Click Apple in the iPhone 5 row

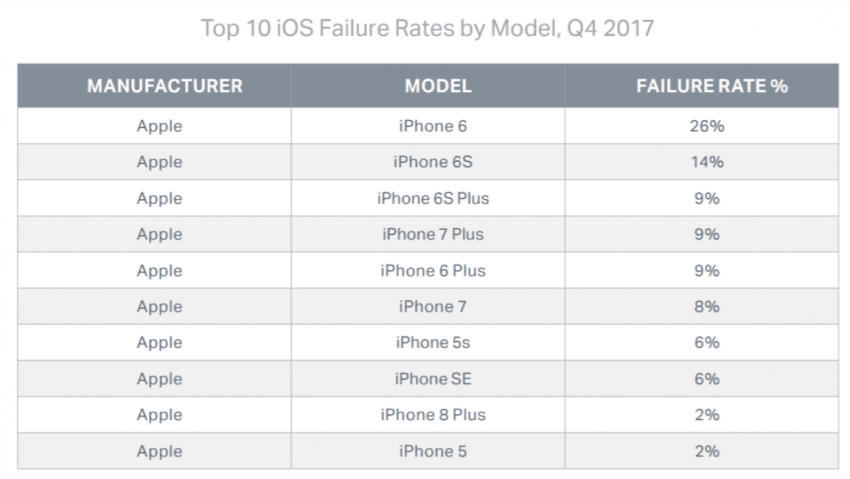click(x=159, y=452)
